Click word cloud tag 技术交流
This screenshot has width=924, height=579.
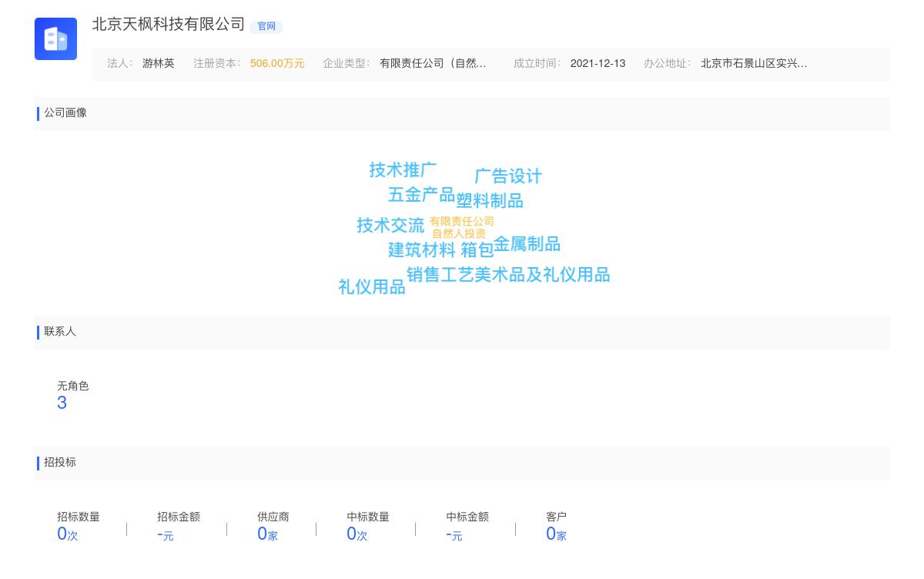click(x=390, y=226)
